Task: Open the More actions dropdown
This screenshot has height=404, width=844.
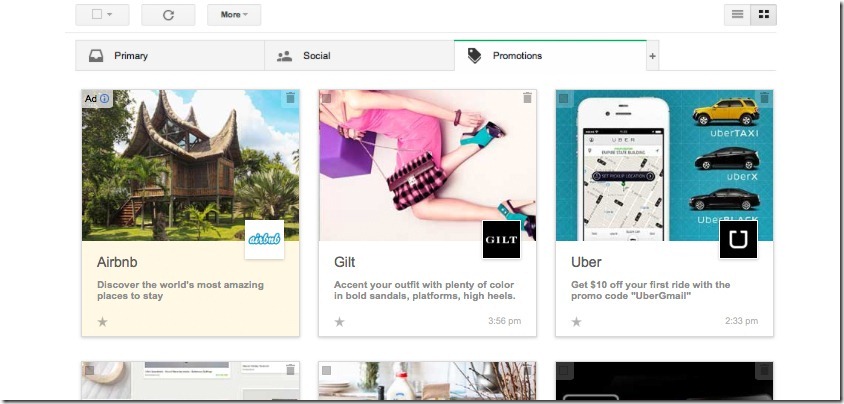Action: 234,15
